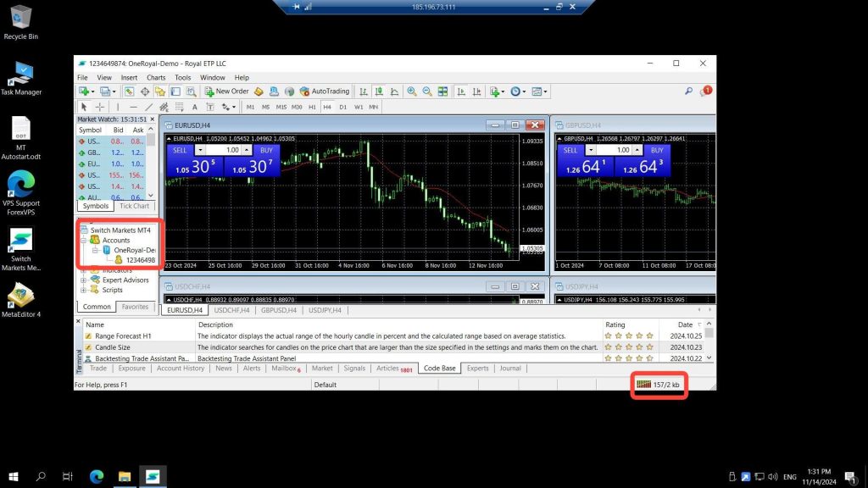Open the Arrows objects dropdown
Screen dimensions: 868x488
tap(228, 107)
